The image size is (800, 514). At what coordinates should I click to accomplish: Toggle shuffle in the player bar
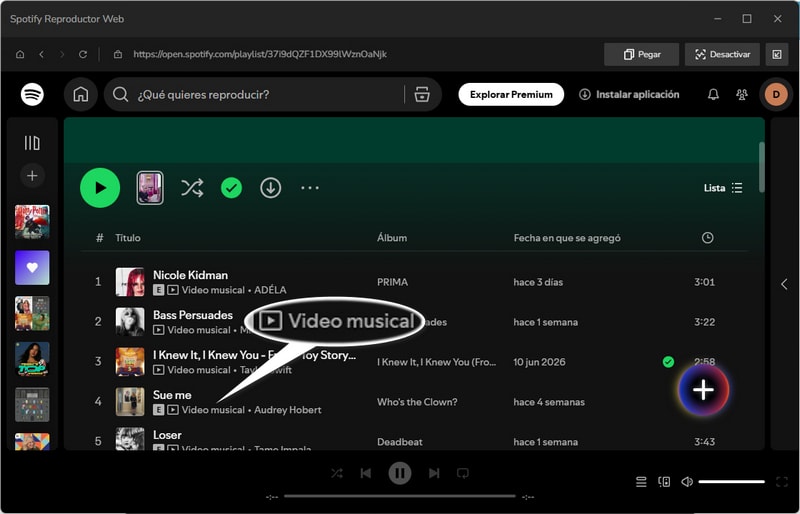coord(337,474)
